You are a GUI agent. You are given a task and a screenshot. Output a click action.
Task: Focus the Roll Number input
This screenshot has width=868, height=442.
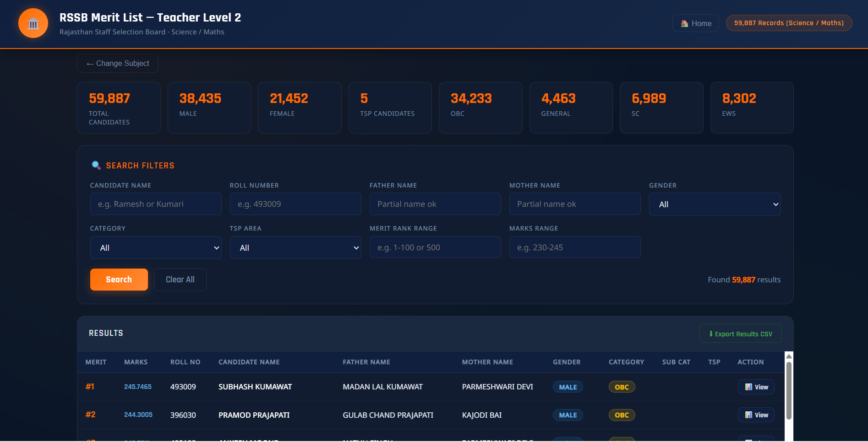point(295,204)
